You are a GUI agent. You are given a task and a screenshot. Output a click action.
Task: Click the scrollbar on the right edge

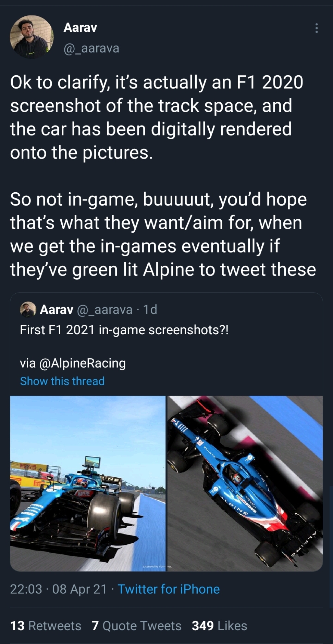pos(331,548)
